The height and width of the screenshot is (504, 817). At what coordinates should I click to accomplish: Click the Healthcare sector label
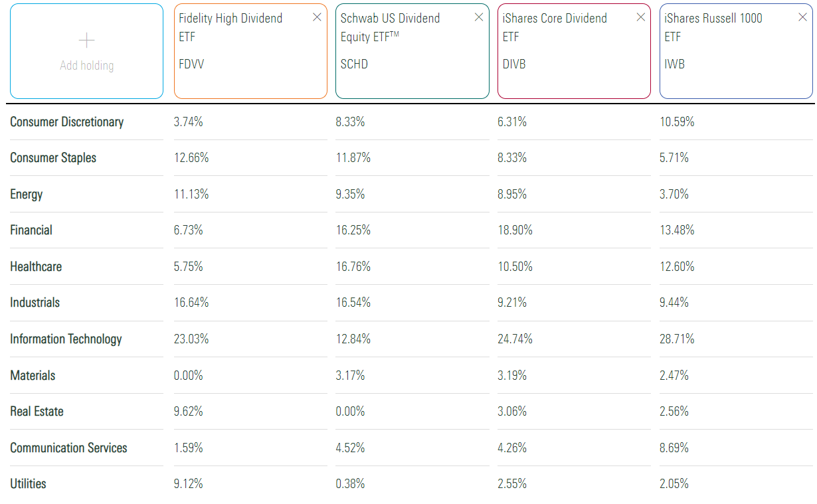click(36, 266)
